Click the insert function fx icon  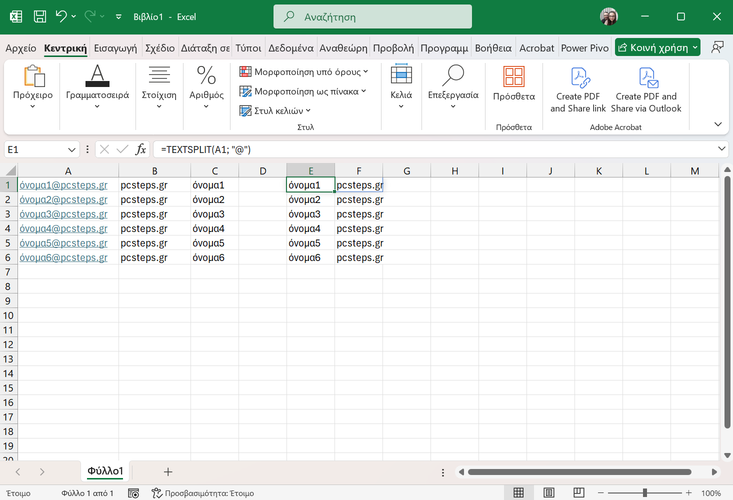click(x=141, y=149)
